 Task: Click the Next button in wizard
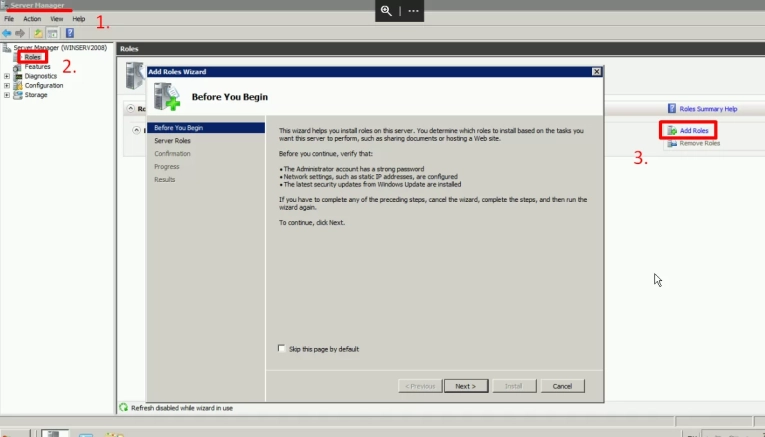coord(465,386)
